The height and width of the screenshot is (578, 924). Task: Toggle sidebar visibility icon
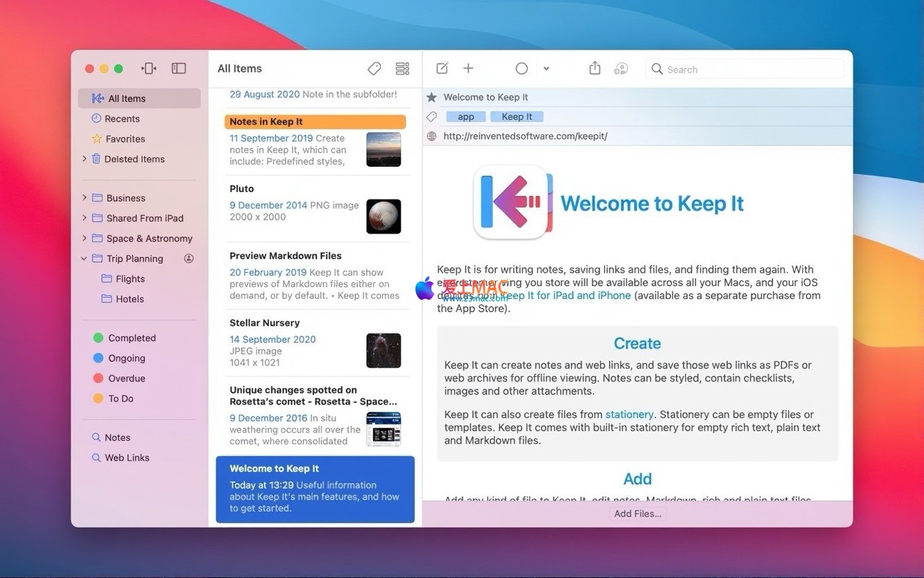click(x=178, y=68)
